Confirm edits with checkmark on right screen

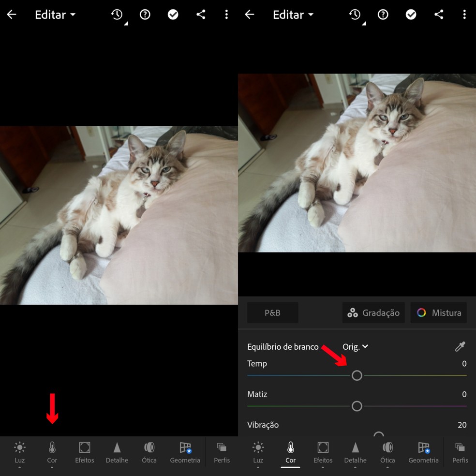click(x=411, y=14)
